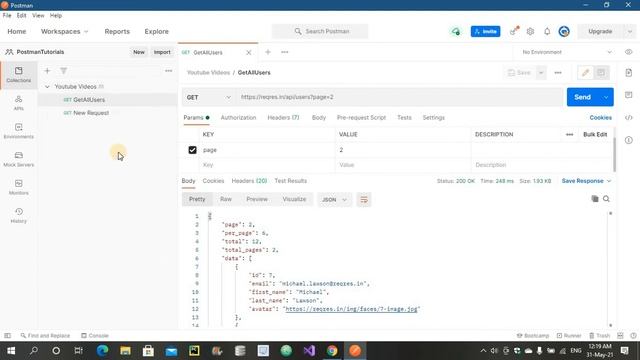The image size is (640, 360).
Task: Click the comments icon beside pencil
Action: pos(601,73)
